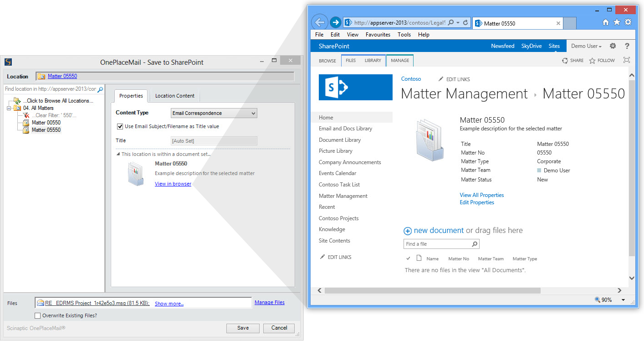Open browser home page icon
644x341 pixels.
point(606,22)
